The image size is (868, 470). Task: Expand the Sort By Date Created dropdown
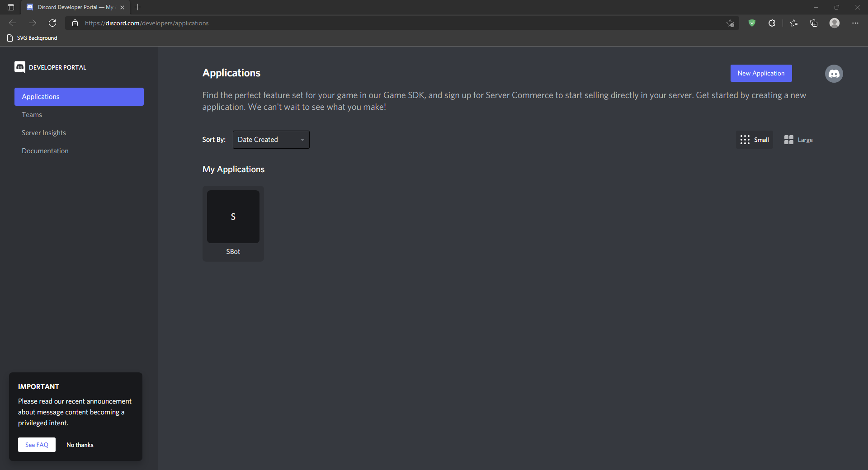coord(271,140)
